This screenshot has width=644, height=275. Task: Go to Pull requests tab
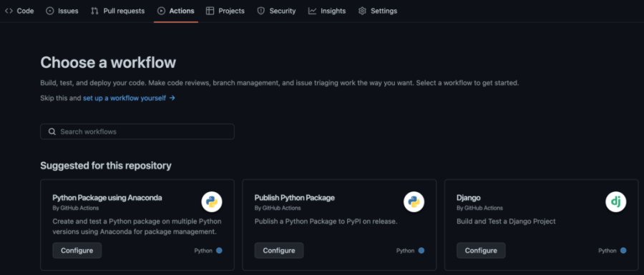pyautogui.click(x=117, y=11)
